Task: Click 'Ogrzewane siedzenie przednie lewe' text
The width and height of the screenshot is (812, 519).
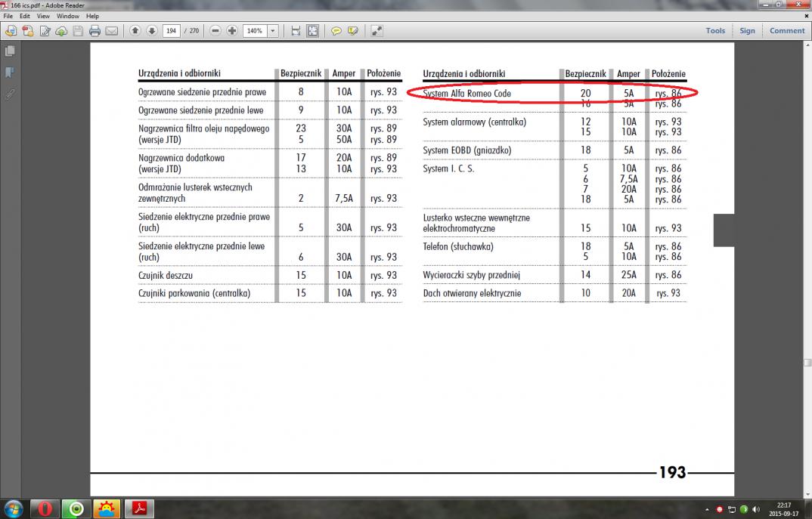Action: [x=200, y=110]
